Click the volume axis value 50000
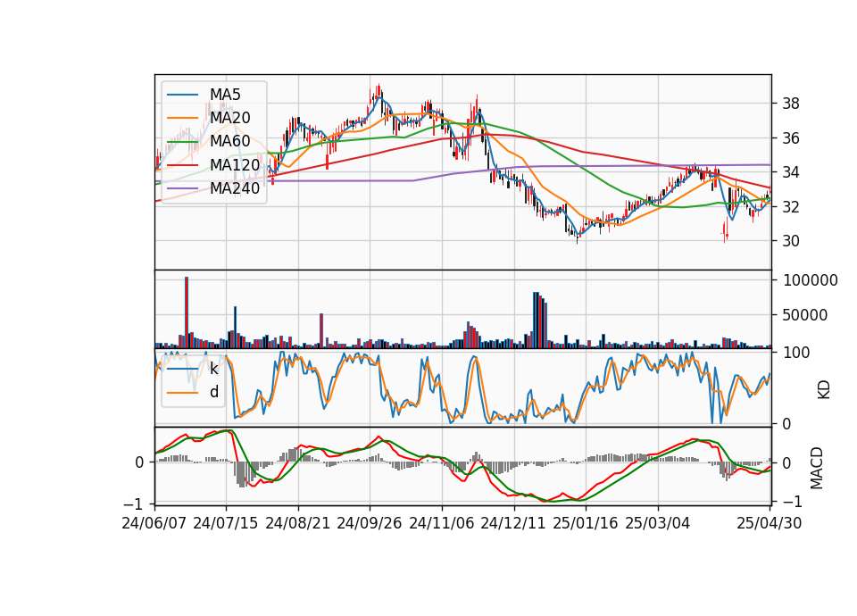Screen dimensions: 857x616 click(805, 315)
